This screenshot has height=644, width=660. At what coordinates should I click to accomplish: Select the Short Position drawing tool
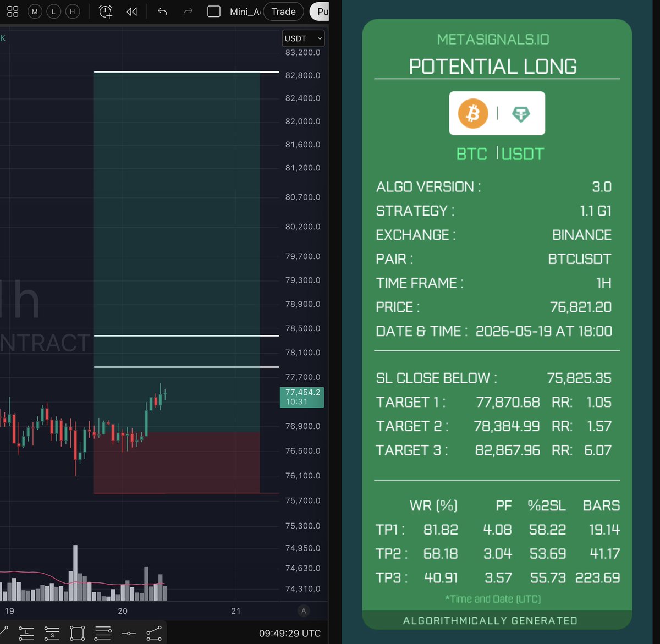pyautogui.click(x=52, y=633)
